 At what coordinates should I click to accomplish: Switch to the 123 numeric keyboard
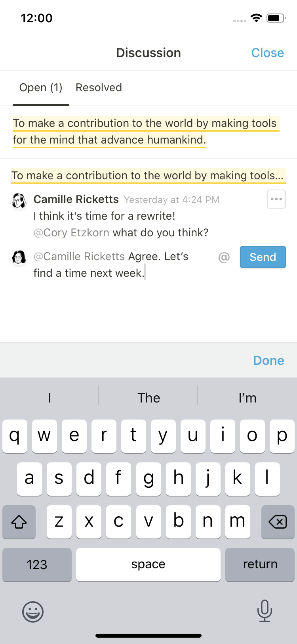[x=37, y=564]
